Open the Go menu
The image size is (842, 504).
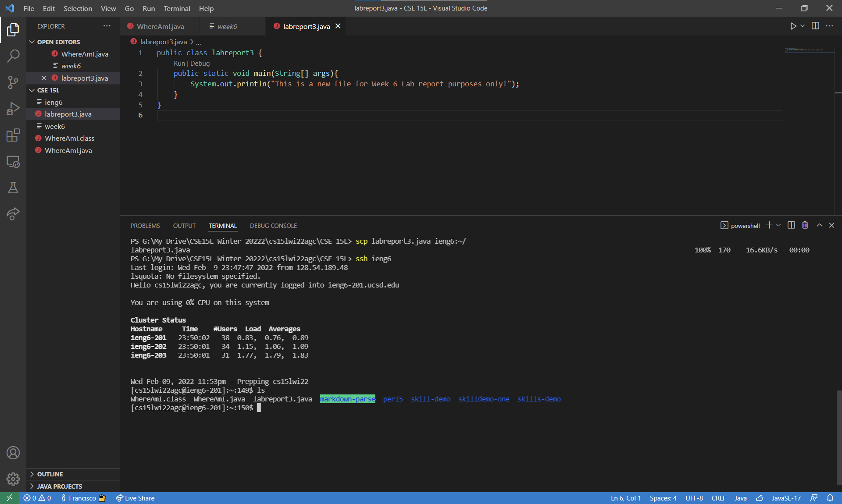pos(129,8)
